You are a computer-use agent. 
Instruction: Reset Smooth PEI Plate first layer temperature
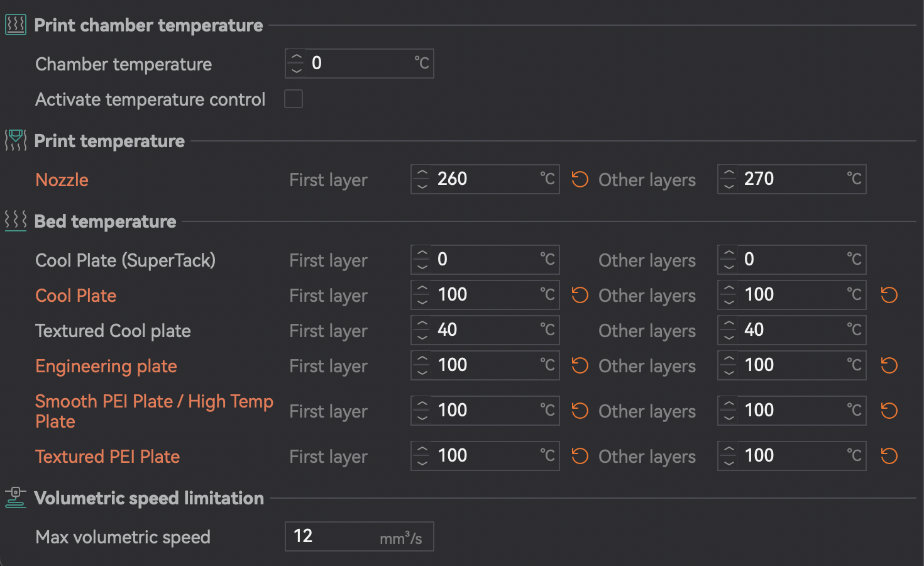click(580, 411)
